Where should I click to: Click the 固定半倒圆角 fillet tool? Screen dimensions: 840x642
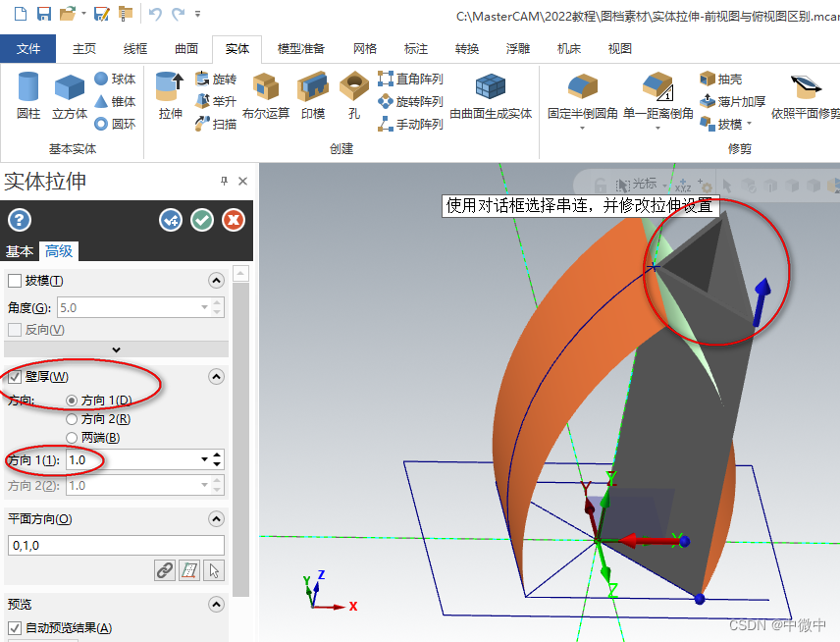pyautogui.click(x=582, y=95)
